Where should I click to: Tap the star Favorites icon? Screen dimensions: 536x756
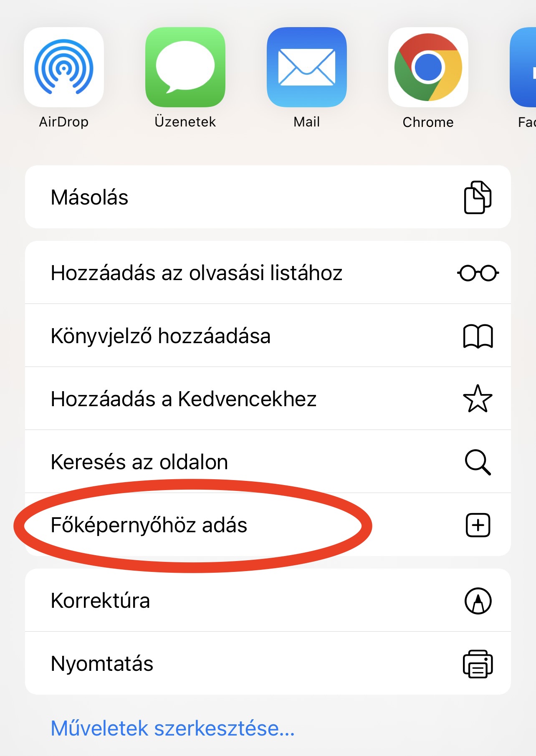478,399
